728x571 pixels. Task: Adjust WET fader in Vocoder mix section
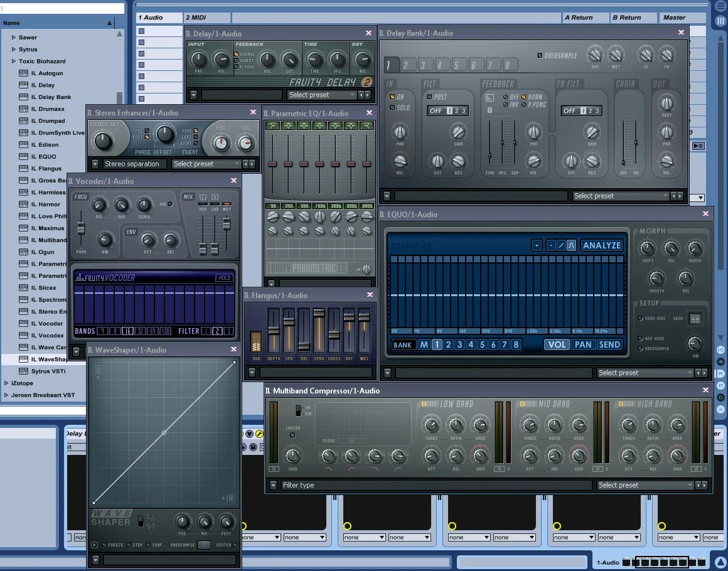[227, 224]
